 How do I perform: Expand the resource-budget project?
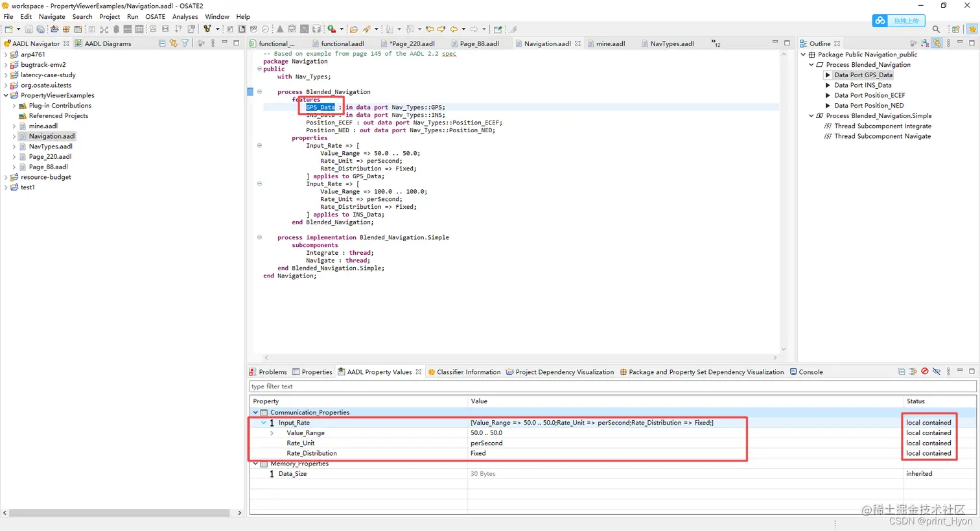click(x=6, y=177)
